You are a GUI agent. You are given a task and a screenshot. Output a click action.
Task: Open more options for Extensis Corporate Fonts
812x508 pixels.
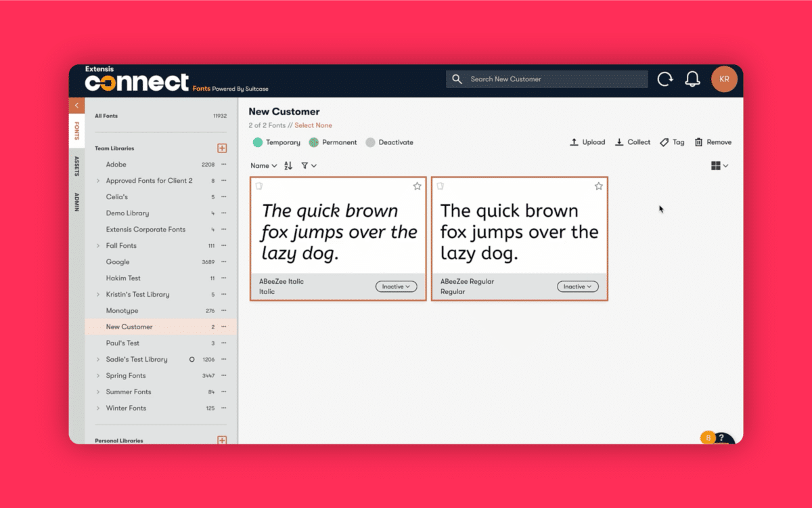click(x=223, y=230)
